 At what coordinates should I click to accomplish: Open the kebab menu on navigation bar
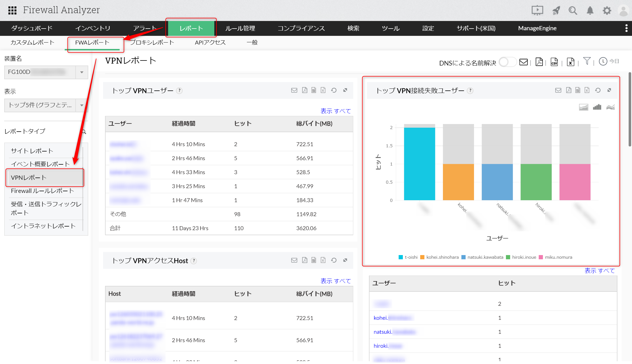(x=626, y=28)
